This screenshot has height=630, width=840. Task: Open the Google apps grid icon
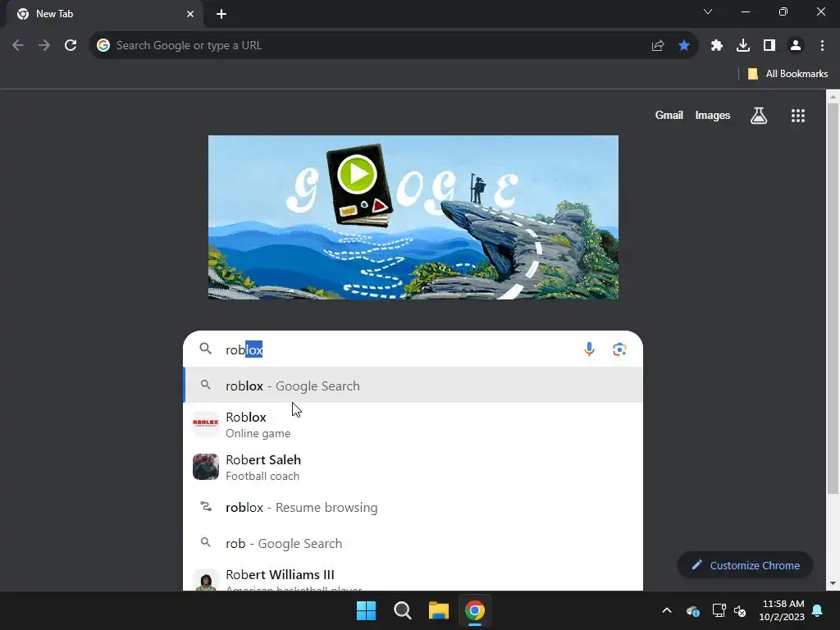pyautogui.click(x=798, y=115)
